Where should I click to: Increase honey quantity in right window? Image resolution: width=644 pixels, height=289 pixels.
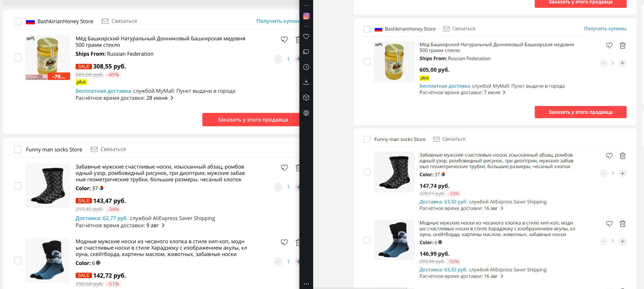[623, 63]
